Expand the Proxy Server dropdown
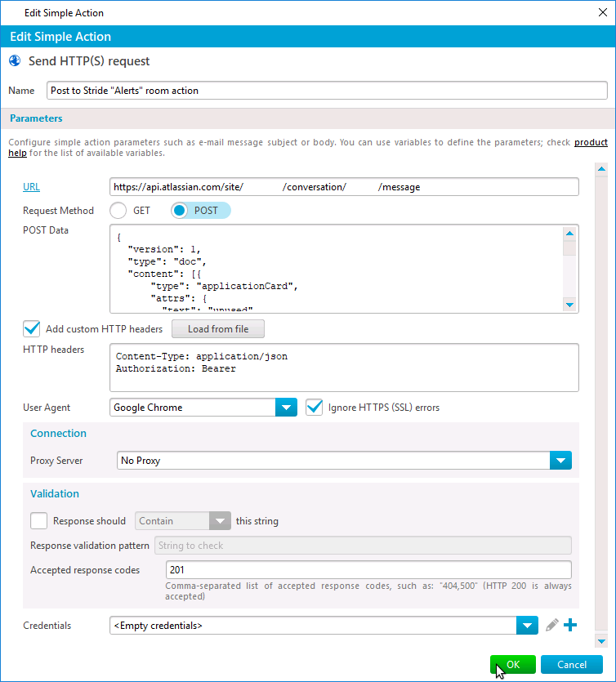Screen dimensions: 616x682 coord(560,460)
